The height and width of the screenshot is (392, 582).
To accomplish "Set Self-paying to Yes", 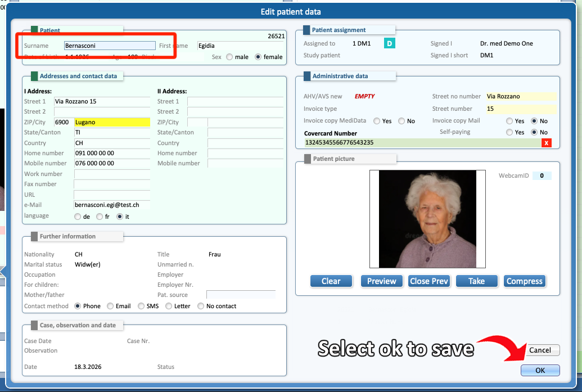I will 509,132.
